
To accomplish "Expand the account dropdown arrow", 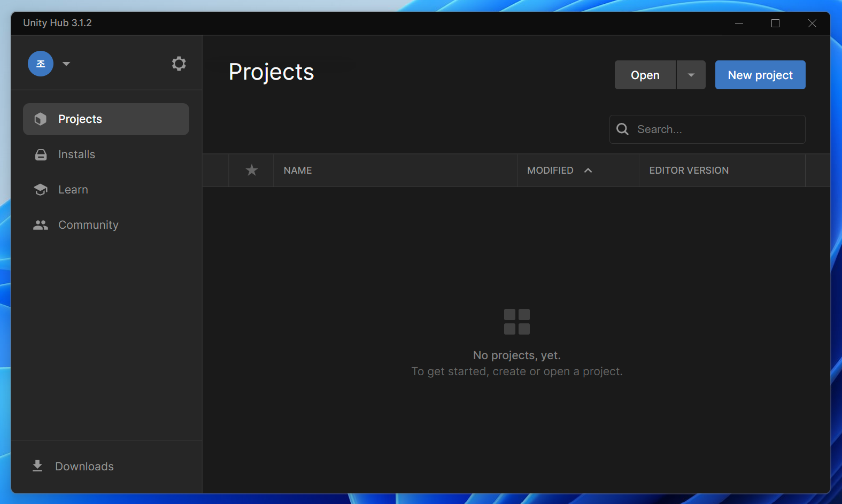I will point(66,64).
